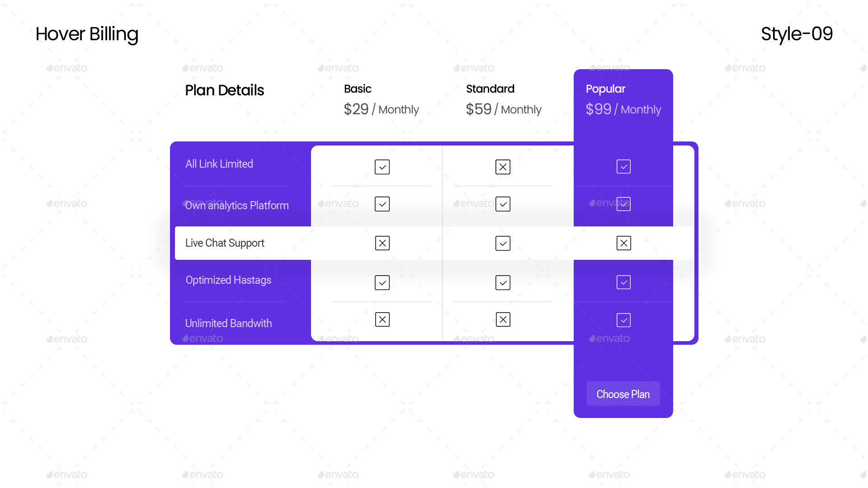Uncheck Unlimited Bandwith in Basic column

point(382,319)
